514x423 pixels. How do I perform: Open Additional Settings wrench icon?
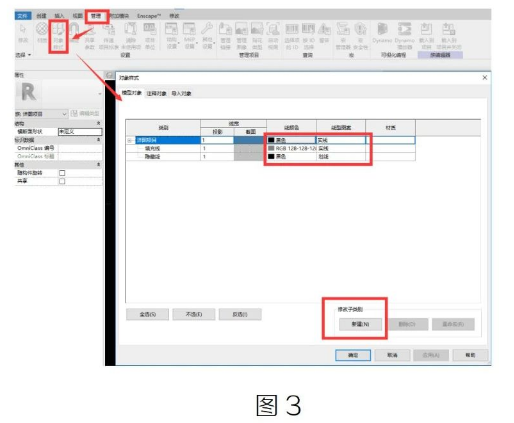click(x=207, y=36)
